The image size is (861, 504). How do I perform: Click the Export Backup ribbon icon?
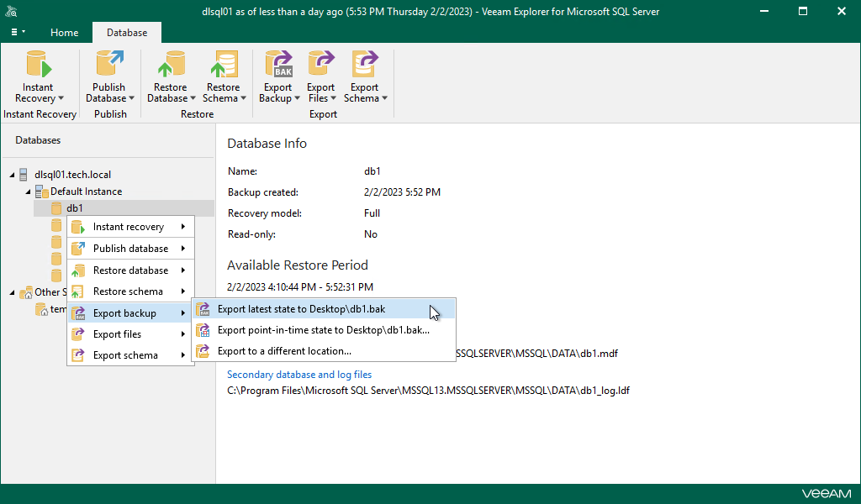tap(278, 64)
